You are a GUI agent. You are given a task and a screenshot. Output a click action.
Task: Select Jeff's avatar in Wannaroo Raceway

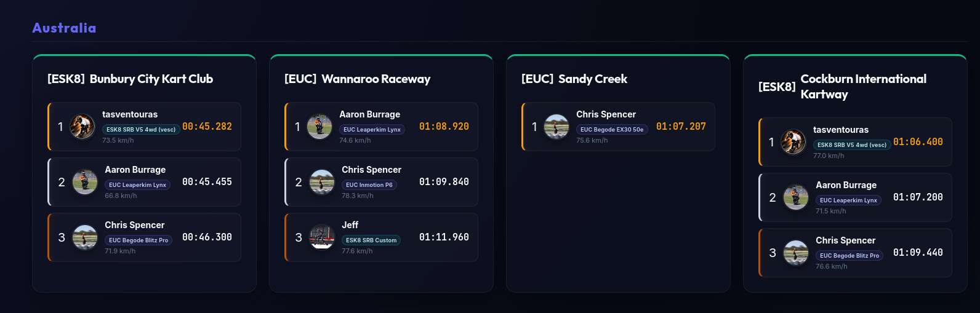(x=322, y=237)
